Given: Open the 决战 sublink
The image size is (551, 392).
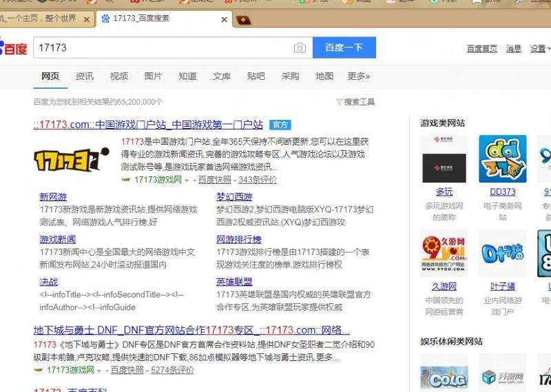Looking at the screenshot, I should click(48, 282).
